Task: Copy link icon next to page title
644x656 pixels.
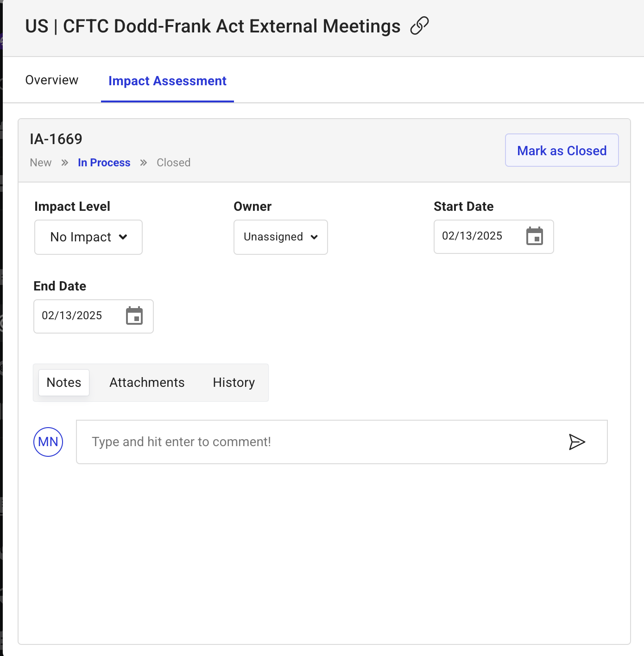Action: point(419,26)
